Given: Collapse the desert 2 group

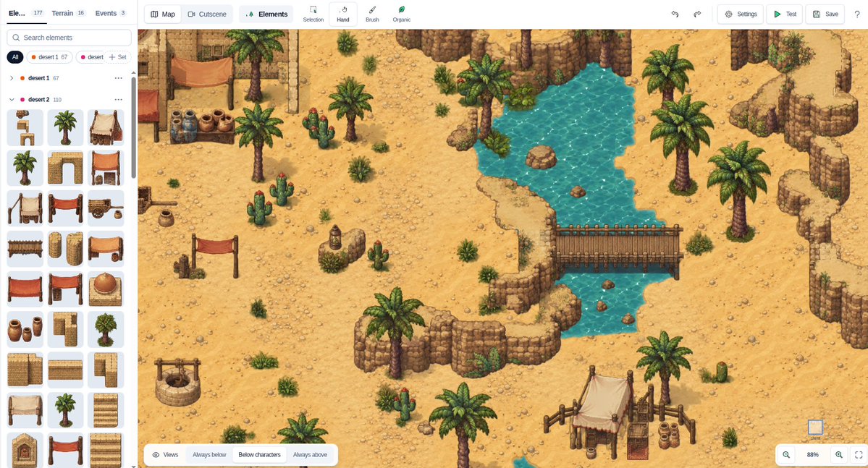Looking at the screenshot, I should point(12,100).
